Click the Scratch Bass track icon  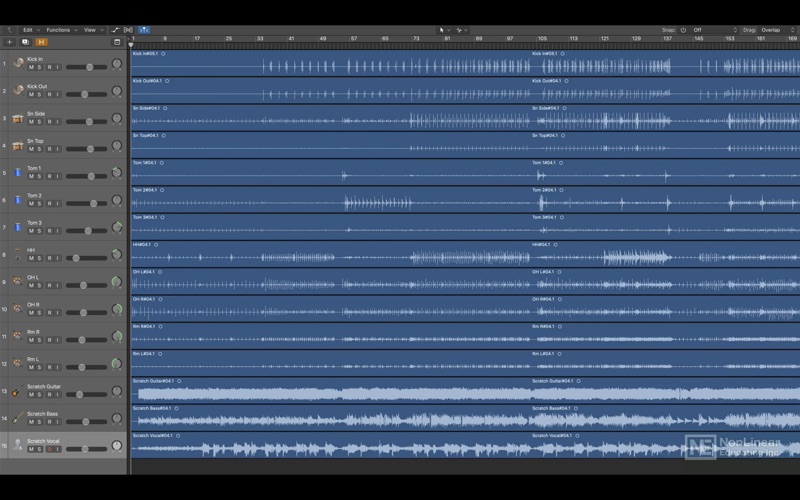point(18,418)
